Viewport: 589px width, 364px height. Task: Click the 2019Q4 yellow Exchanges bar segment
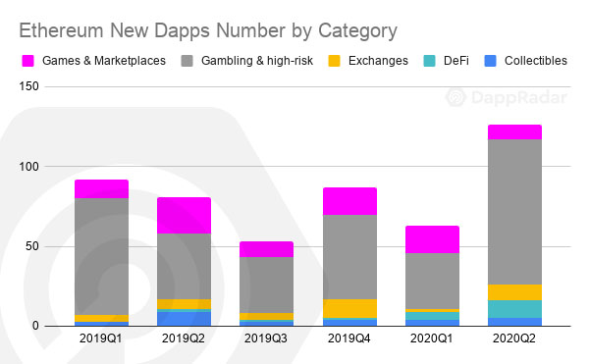coord(349,308)
